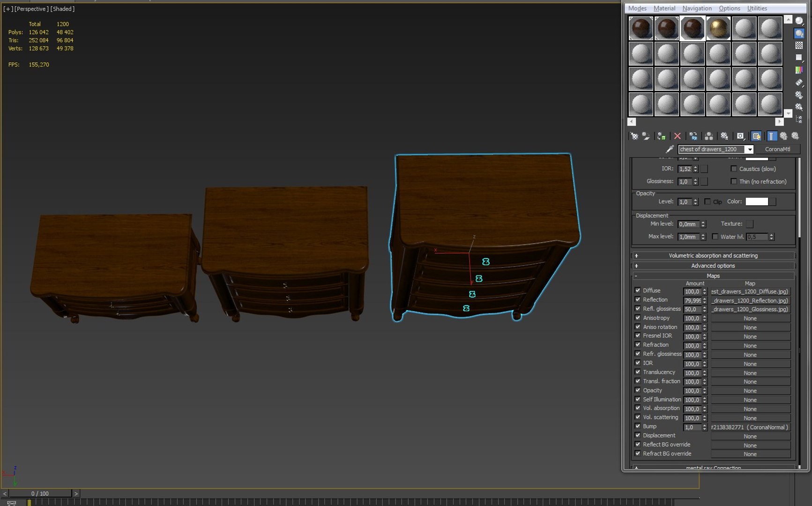
Task: Click the Make Material Copy icon
Action: coord(693,136)
